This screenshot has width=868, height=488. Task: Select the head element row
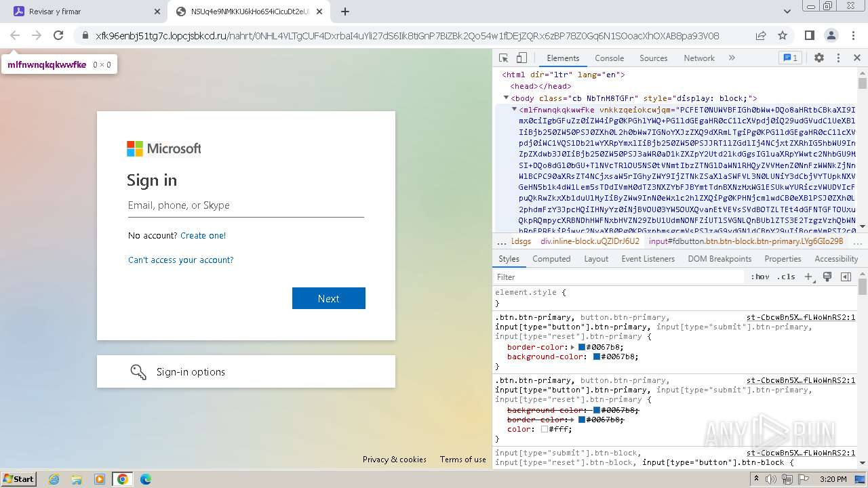[541, 86]
